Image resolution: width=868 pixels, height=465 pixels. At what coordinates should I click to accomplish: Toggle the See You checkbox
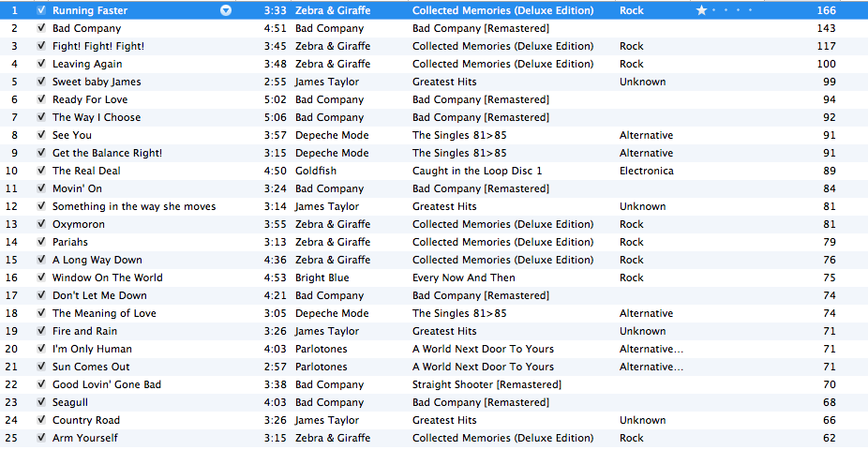click(41, 135)
